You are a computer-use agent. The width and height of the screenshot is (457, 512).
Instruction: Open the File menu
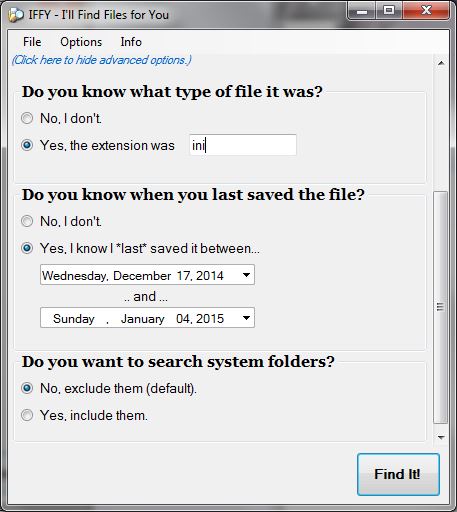pyautogui.click(x=32, y=42)
